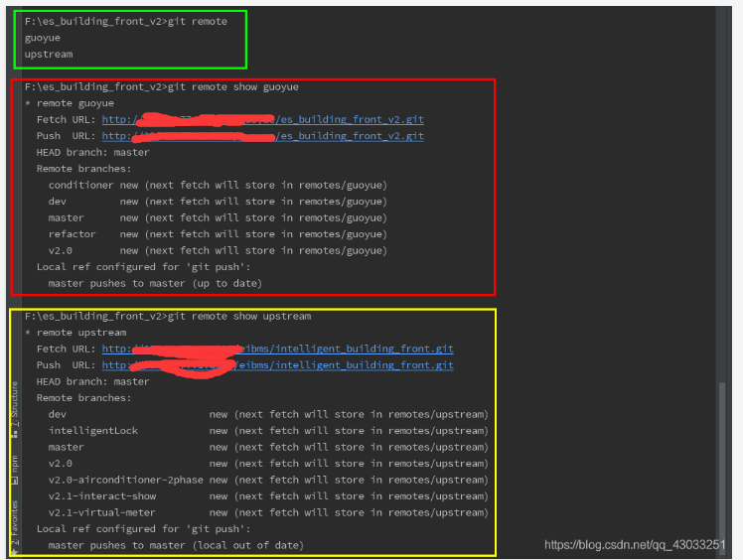Click the 'v2.1-virtual-meter' branch row
743x560 pixels.
(x=268, y=512)
